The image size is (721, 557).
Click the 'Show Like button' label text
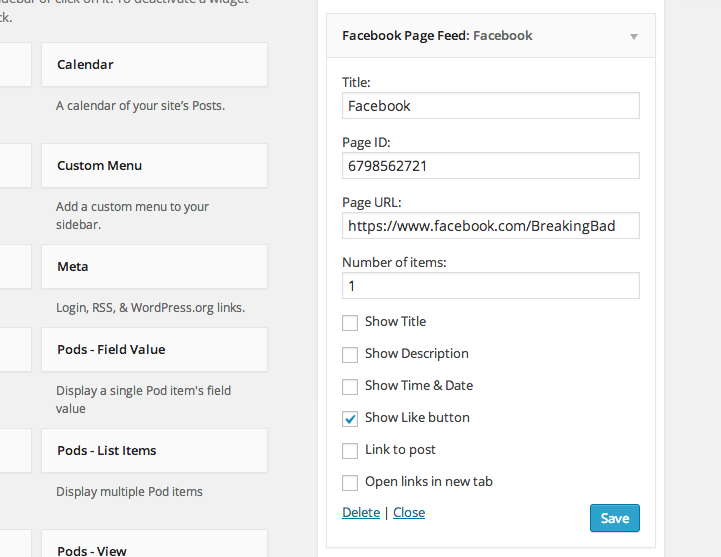pyautogui.click(x=417, y=418)
